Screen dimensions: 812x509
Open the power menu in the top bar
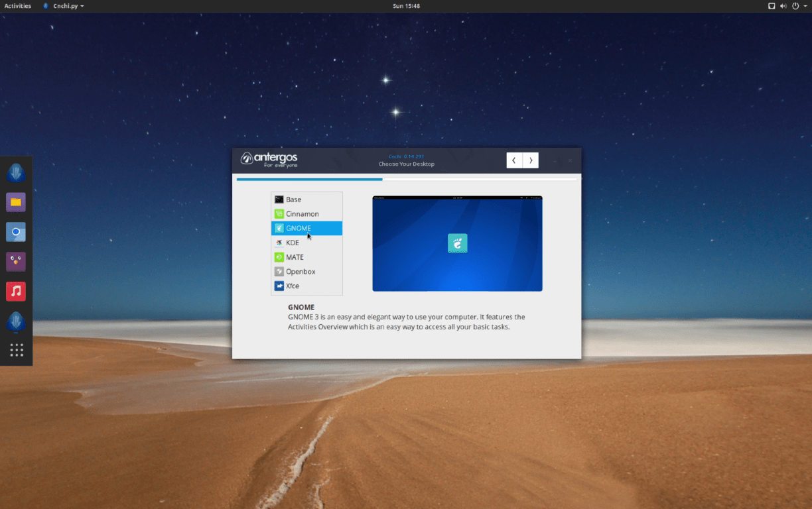tap(795, 6)
